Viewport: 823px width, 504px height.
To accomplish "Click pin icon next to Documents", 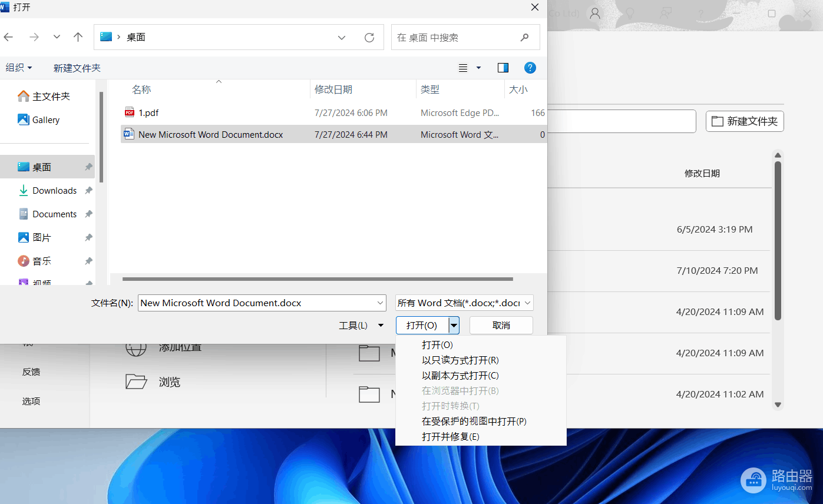I will click(x=88, y=214).
